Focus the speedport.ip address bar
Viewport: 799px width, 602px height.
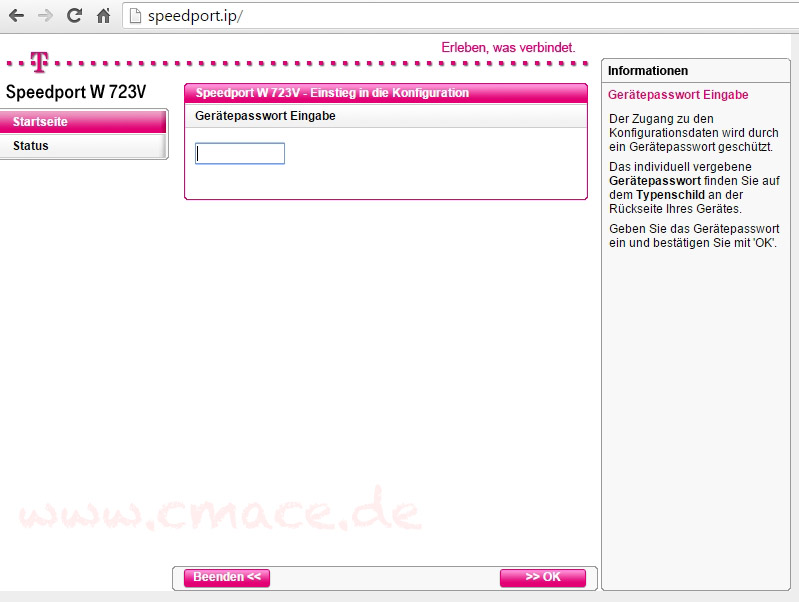(400, 16)
